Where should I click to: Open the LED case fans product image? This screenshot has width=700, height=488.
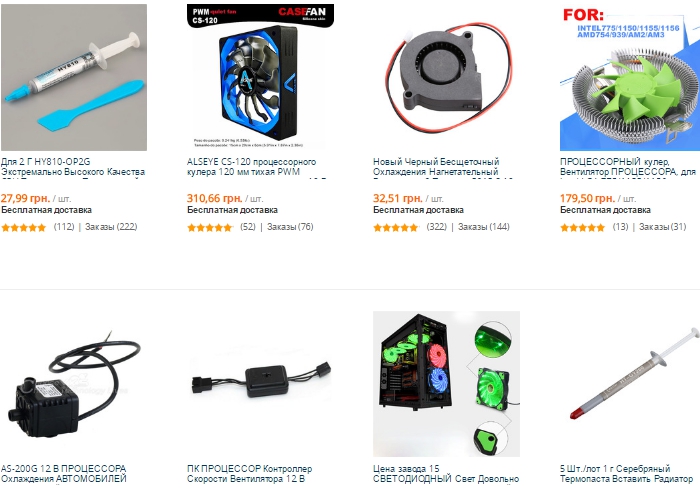click(x=446, y=384)
